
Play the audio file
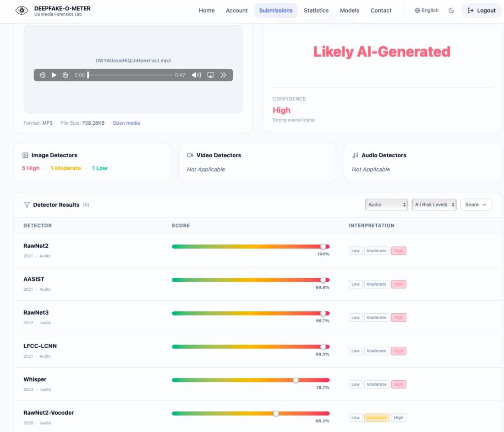tap(54, 75)
